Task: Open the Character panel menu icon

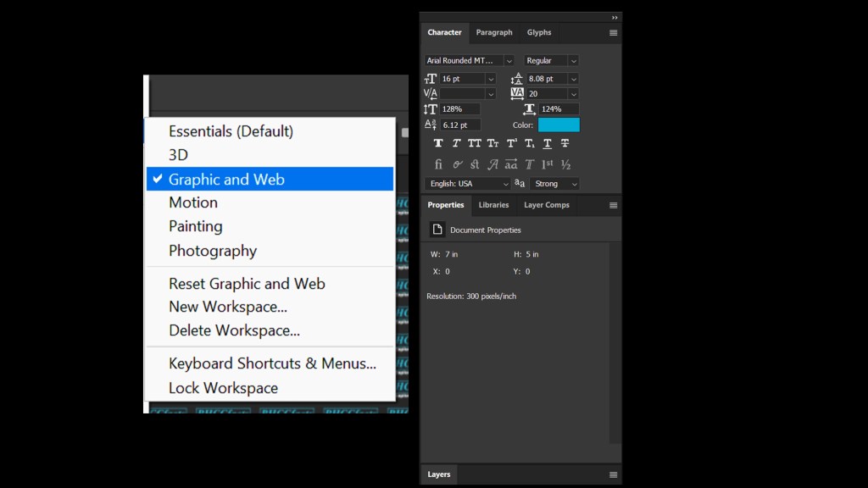Action: (x=613, y=33)
